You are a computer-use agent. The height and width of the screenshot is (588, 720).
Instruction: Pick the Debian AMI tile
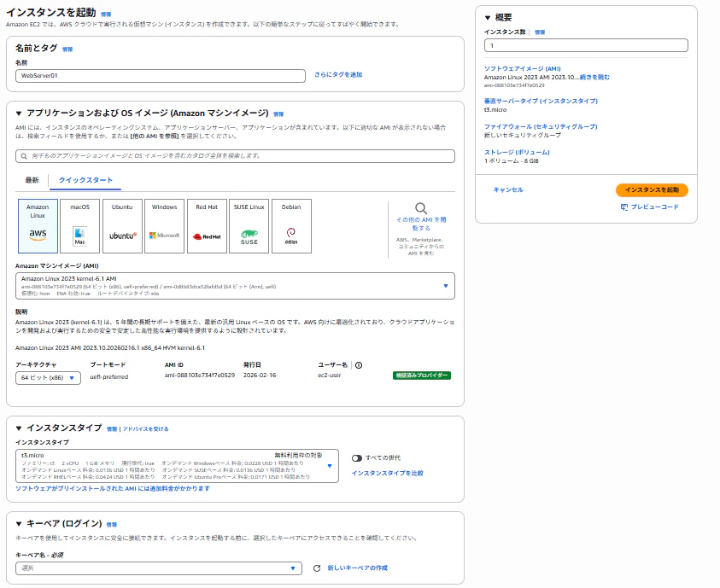(291, 225)
